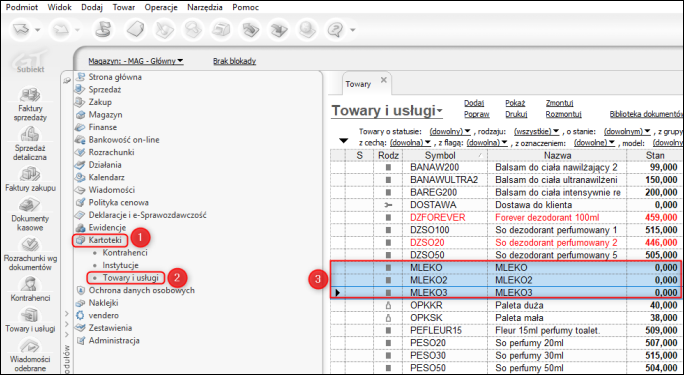Open the Towary i usługi heading dropdown
Image resolution: width=684 pixels, height=375 pixels.
[x=387, y=111]
